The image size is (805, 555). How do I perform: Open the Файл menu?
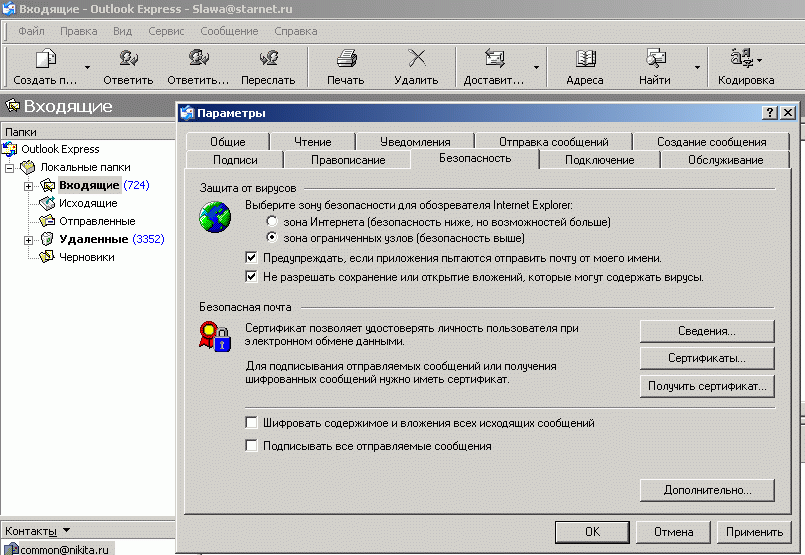pos(31,31)
